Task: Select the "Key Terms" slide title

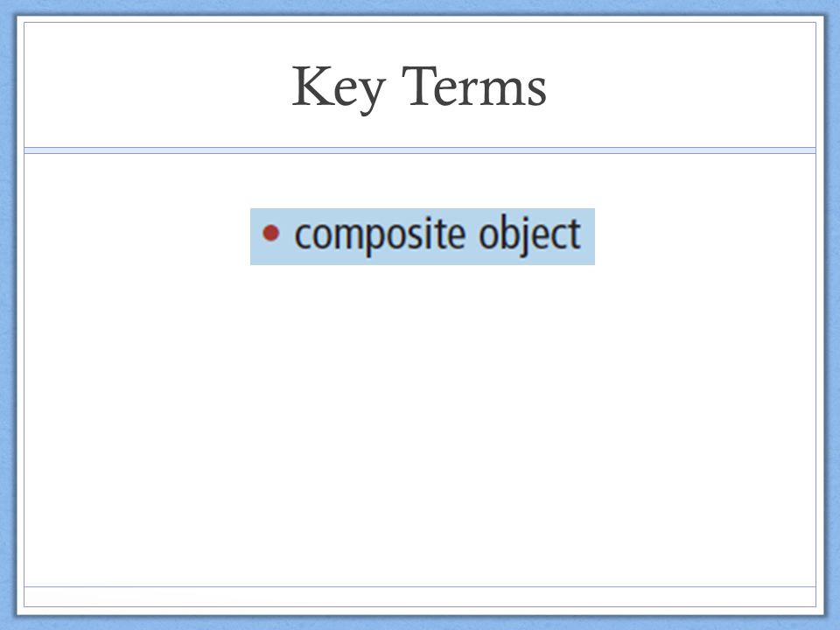Action: point(419,87)
